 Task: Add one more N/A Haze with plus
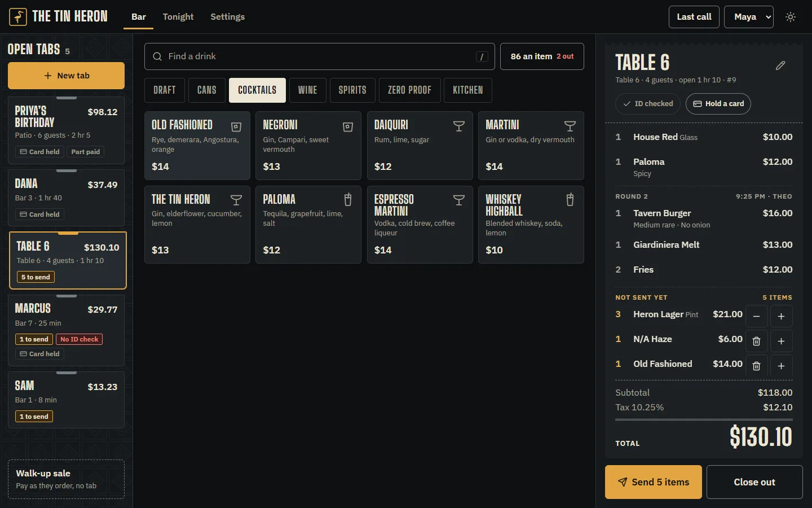[782, 341]
